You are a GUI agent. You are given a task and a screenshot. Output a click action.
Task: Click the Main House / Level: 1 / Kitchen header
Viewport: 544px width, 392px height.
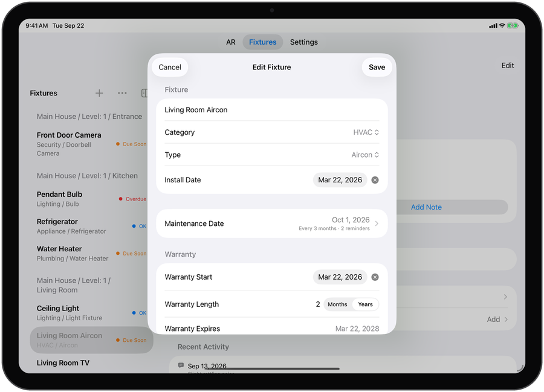click(87, 176)
